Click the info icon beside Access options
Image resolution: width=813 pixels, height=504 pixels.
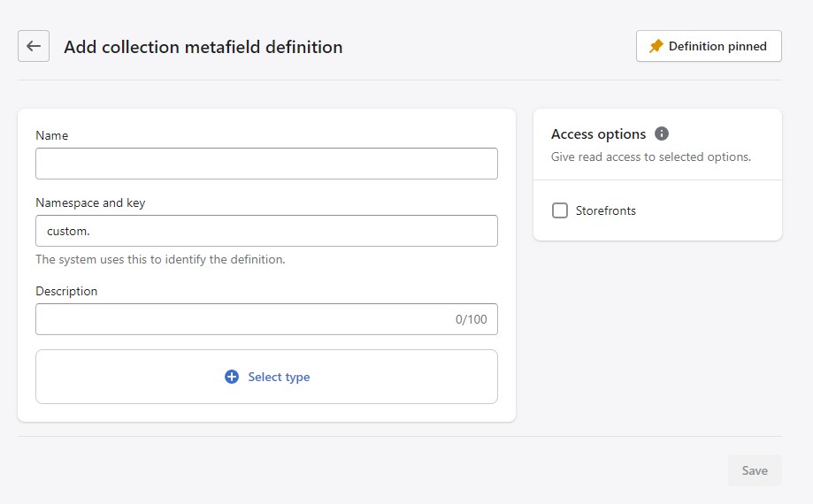click(x=662, y=134)
